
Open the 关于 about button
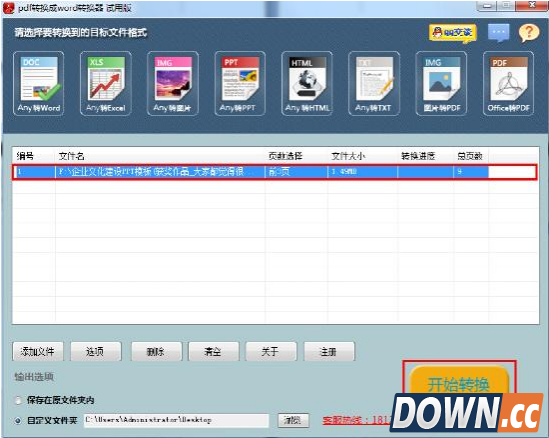271,351
